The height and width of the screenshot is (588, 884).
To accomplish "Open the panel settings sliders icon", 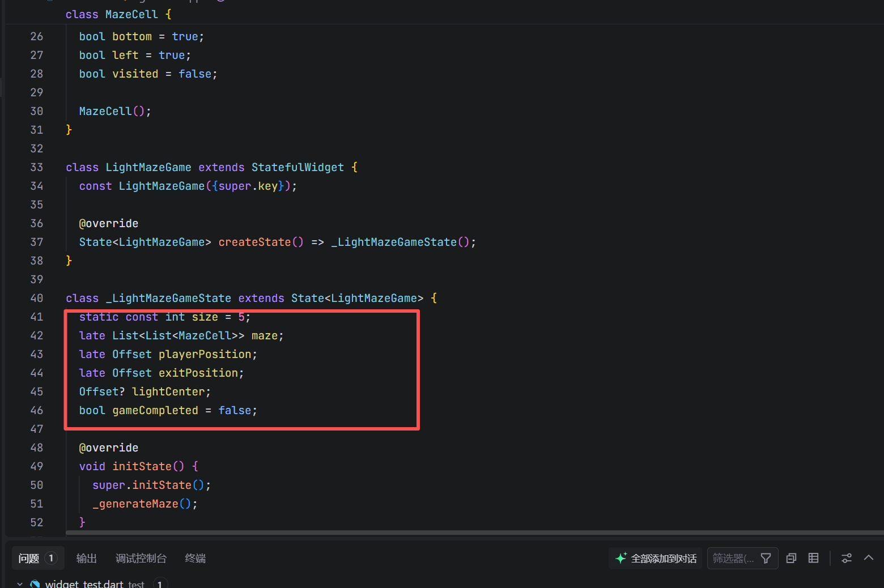I will click(x=847, y=559).
